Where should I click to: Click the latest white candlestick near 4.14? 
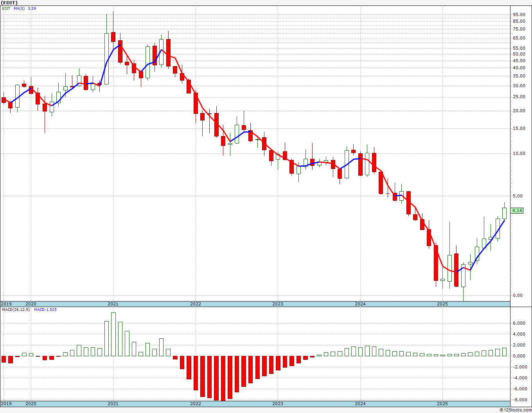pos(505,213)
